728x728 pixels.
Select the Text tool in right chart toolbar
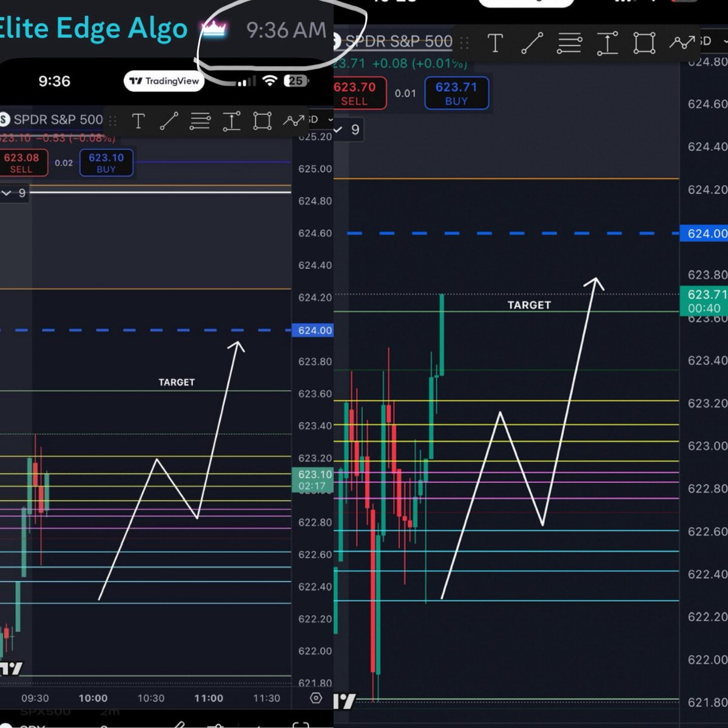[x=495, y=43]
